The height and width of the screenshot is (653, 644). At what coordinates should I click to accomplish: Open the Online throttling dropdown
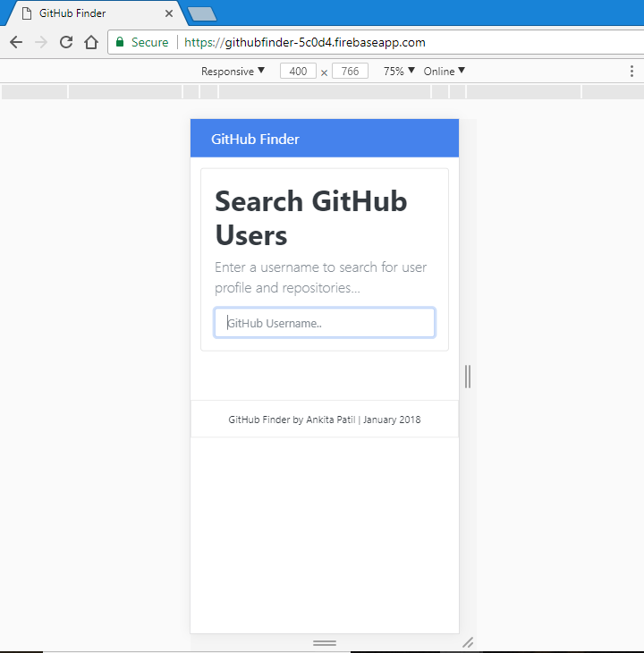(444, 72)
